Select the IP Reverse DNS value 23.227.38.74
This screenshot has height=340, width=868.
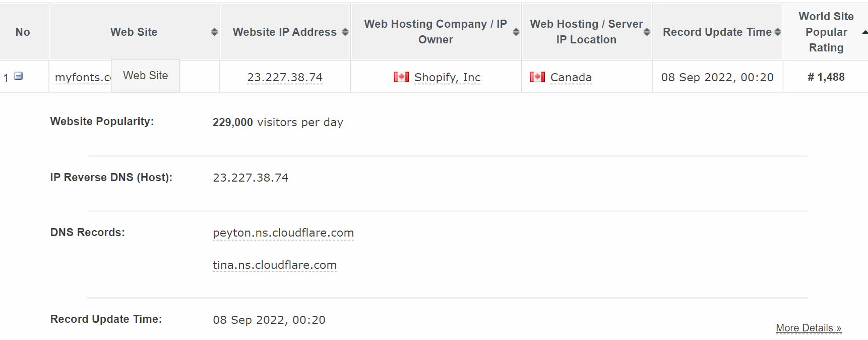coord(251,177)
